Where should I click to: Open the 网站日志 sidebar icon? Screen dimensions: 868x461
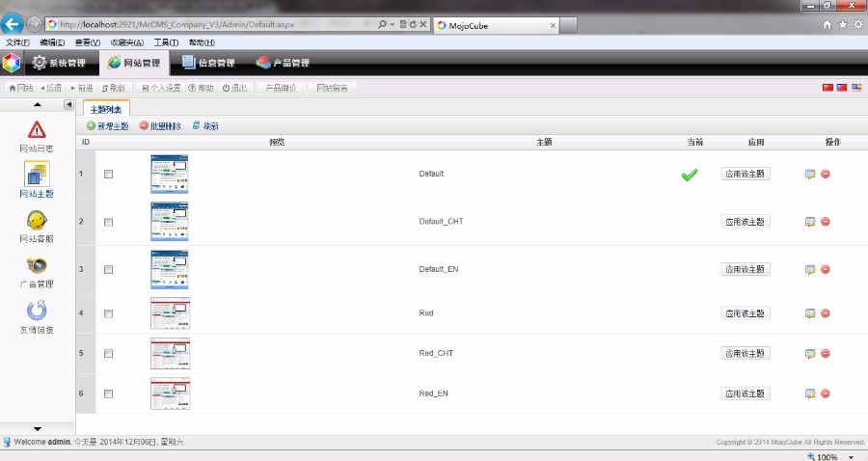pyautogui.click(x=37, y=130)
